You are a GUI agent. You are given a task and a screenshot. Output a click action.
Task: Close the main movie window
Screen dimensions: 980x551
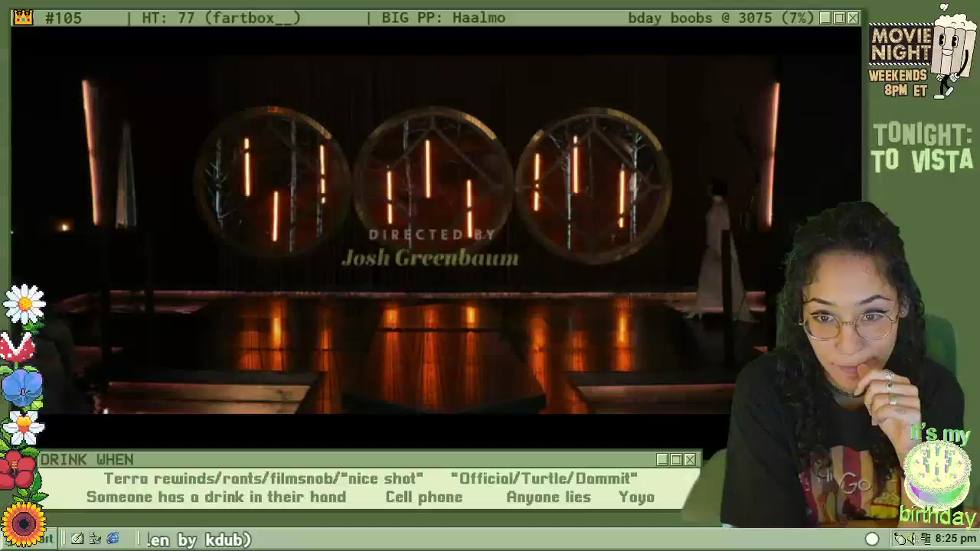[x=852, y=18]
